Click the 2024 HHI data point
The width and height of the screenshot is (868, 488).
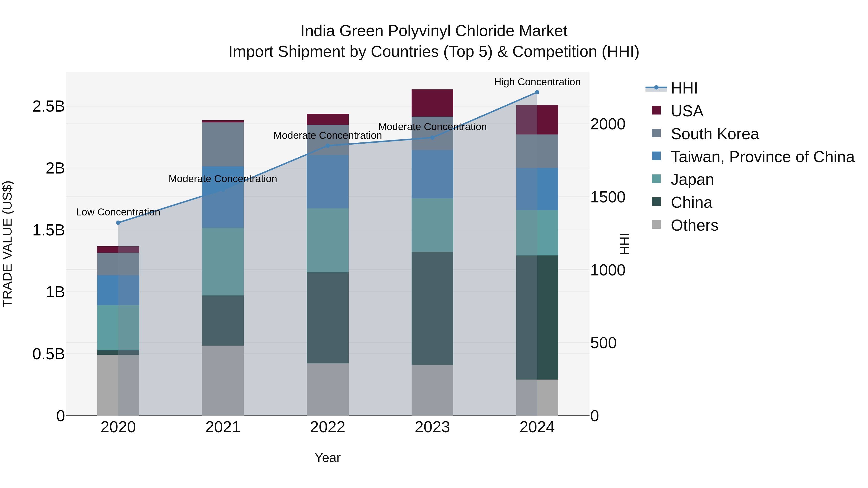[x=537, y=92]
